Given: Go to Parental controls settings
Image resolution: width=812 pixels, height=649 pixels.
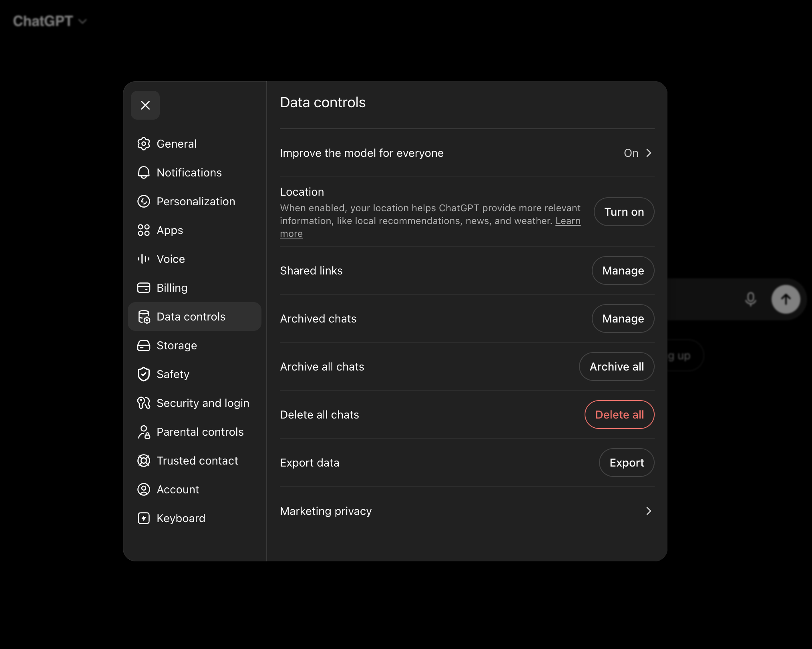Looking at the screenshot, I should point(195,432).
